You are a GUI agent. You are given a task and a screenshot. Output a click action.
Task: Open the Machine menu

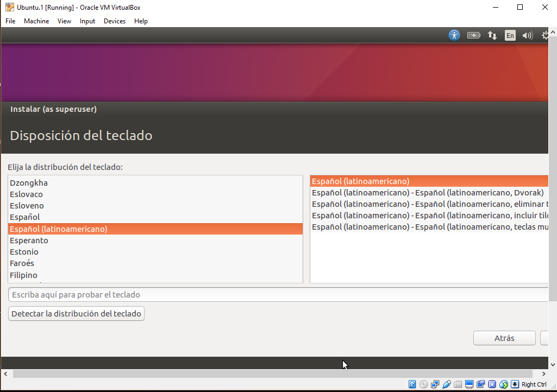pos(36,21)
